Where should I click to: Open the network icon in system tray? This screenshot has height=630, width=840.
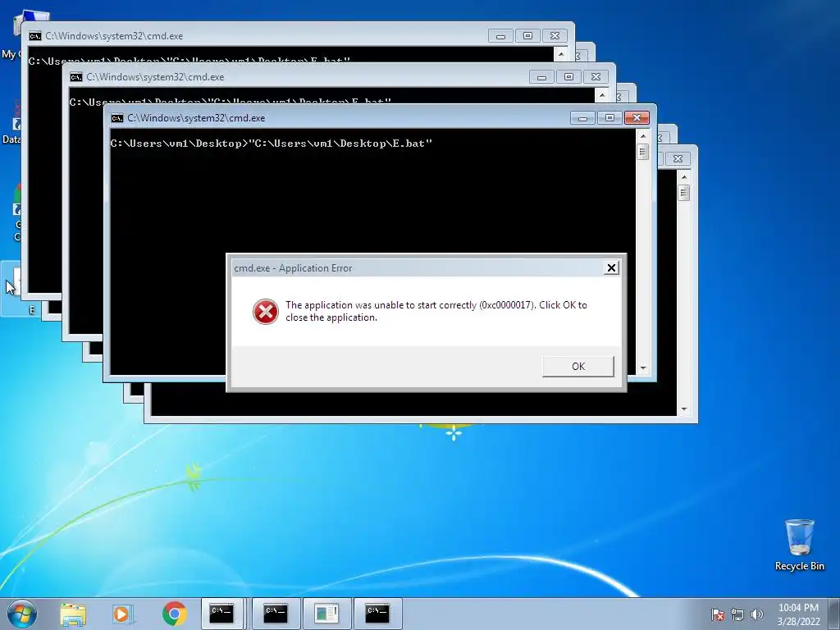(x=737, y=614)
